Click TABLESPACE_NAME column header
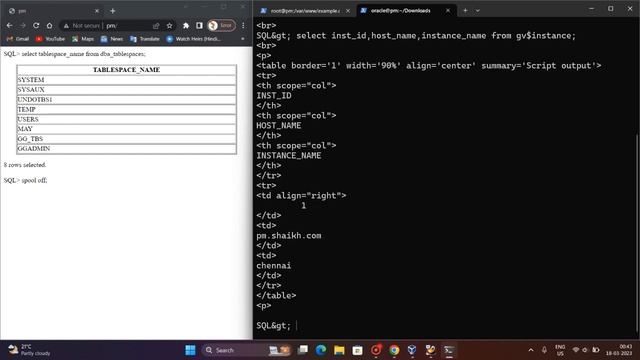 click(127, 70)
